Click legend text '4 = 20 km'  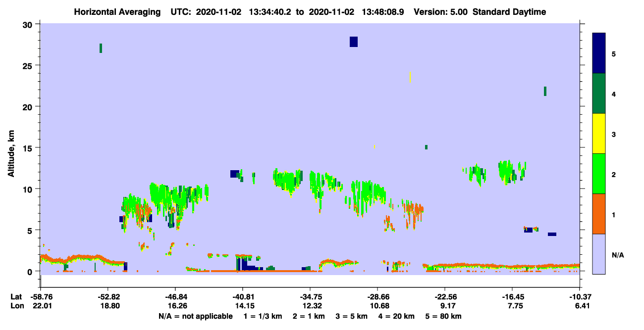point(397,316)
